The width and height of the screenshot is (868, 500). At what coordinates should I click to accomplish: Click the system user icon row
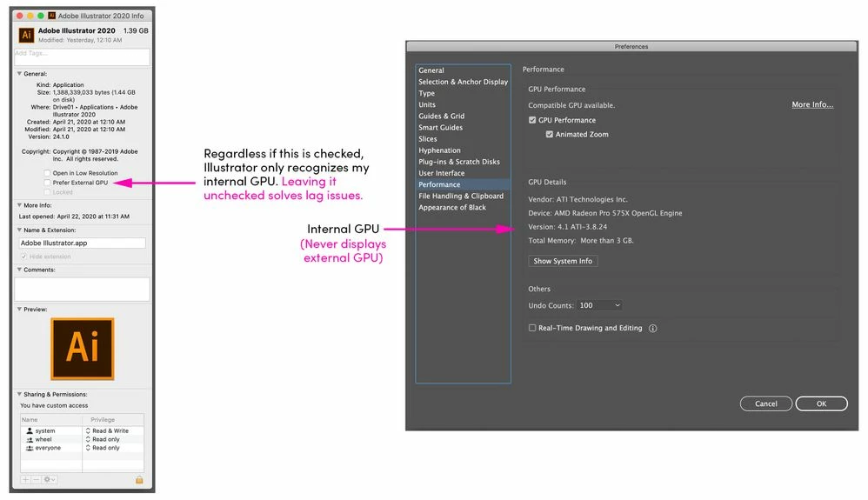30,430
